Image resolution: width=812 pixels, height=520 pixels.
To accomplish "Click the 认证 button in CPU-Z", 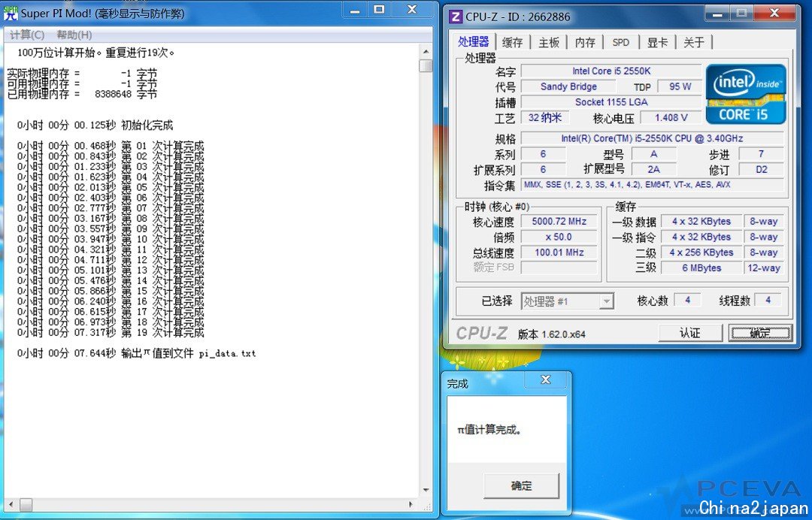I will point(689,333).
